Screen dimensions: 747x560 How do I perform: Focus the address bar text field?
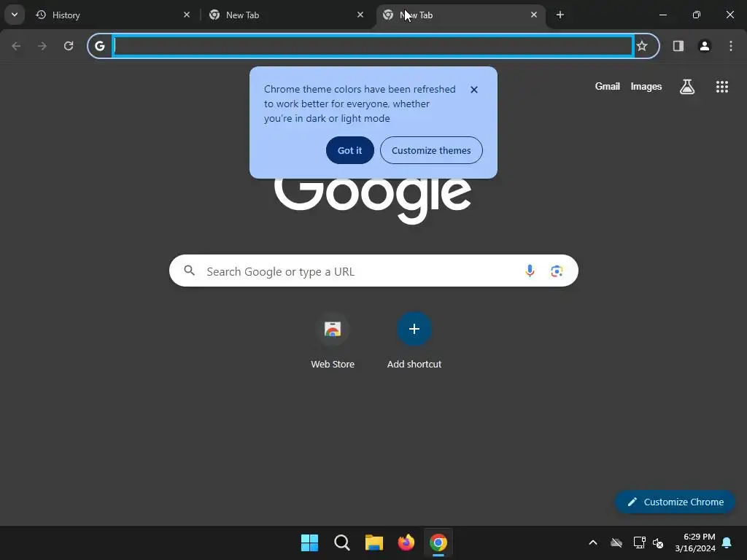[373, 46]
